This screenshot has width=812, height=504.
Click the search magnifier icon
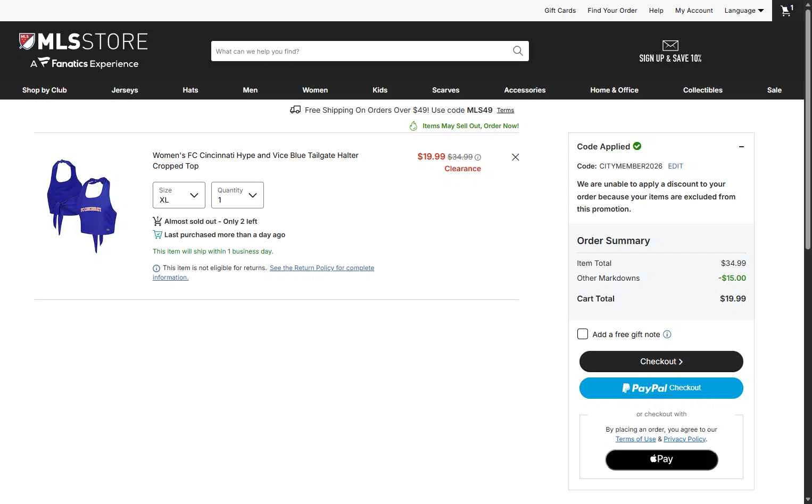[518, 51]
